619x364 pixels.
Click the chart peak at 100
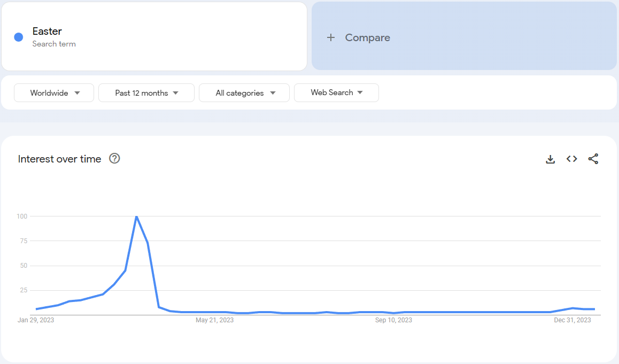point(137,216)
